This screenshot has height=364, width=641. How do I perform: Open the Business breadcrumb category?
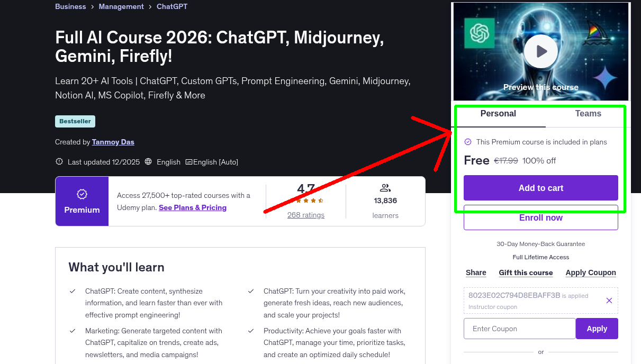tap(70, 6)
